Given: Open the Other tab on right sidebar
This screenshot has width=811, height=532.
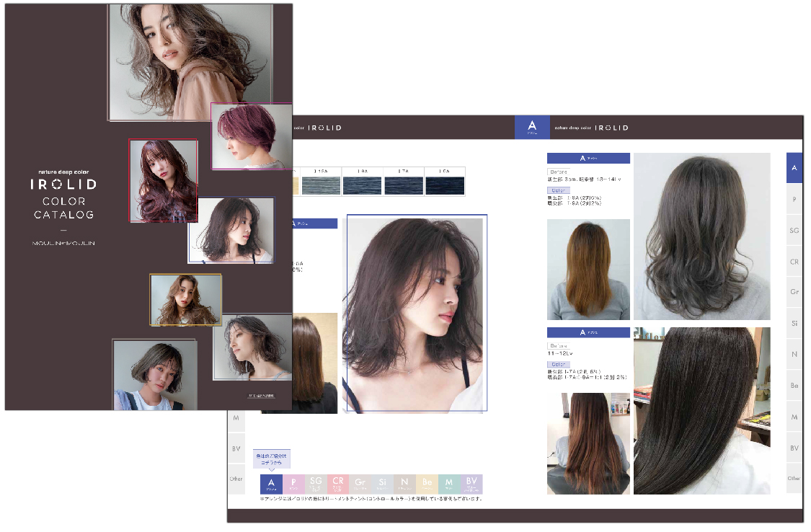Looking at the screenshot, I should click(794, 479).
